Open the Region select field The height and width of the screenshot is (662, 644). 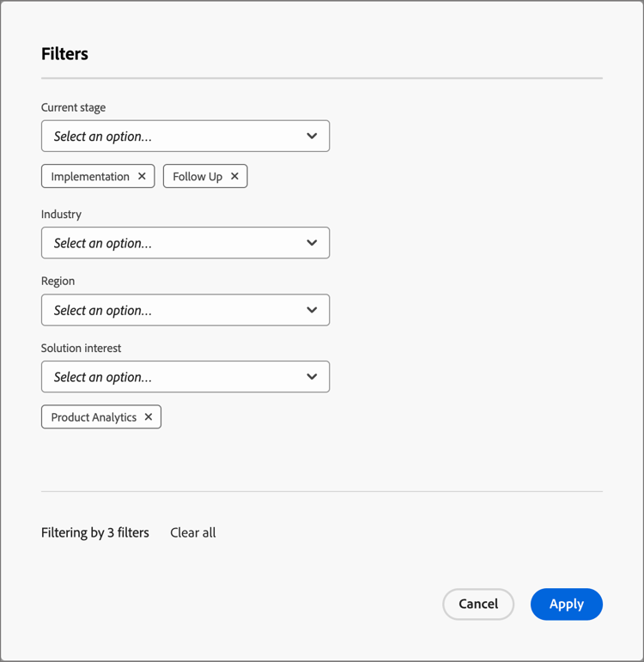(172, 310)
